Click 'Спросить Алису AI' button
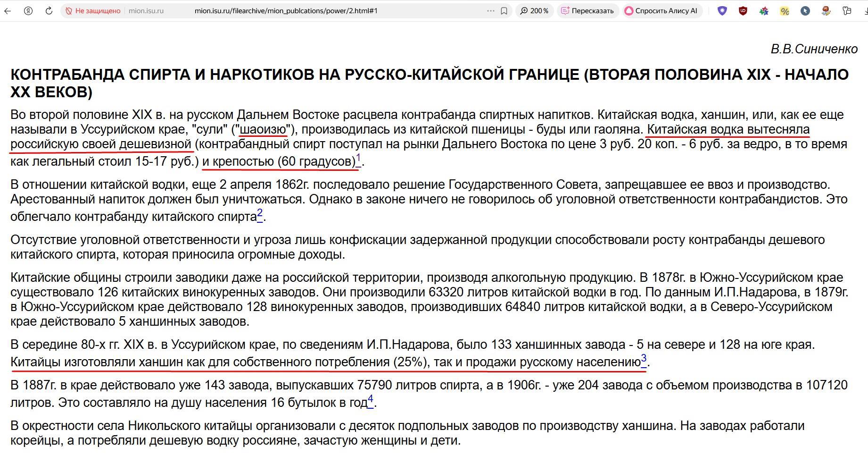 [x=661, y=11]
